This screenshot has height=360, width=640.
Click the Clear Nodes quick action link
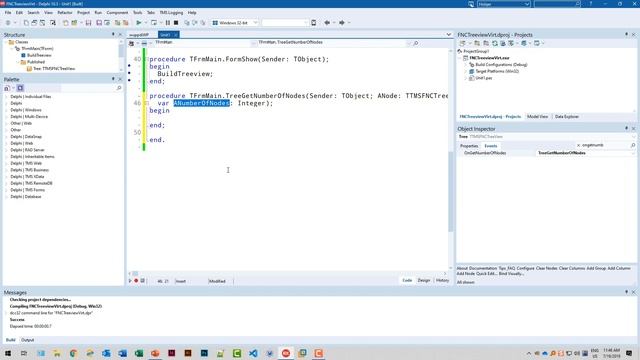pos(546,269)
